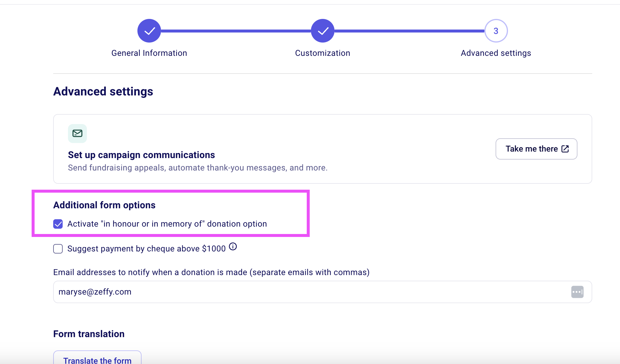Click the Customization step checkmark circle

tap(322, 31)
